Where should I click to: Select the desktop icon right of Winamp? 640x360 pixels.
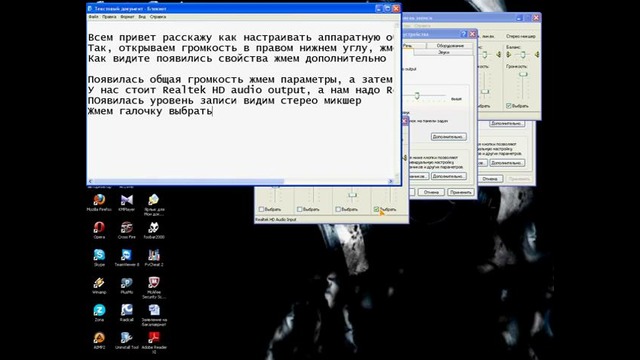(x=127, y=283)
